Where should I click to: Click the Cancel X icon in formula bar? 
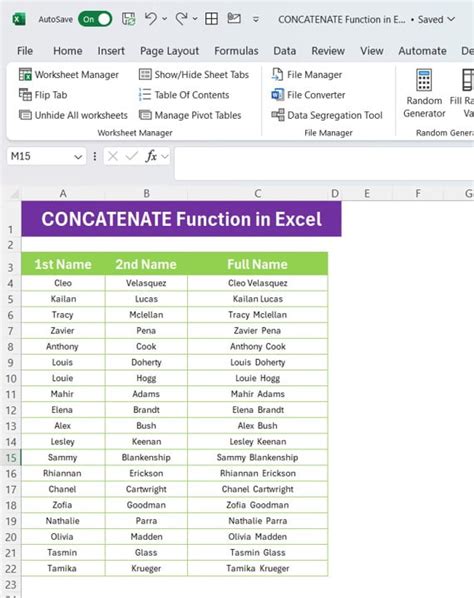(x=112, y=156)
